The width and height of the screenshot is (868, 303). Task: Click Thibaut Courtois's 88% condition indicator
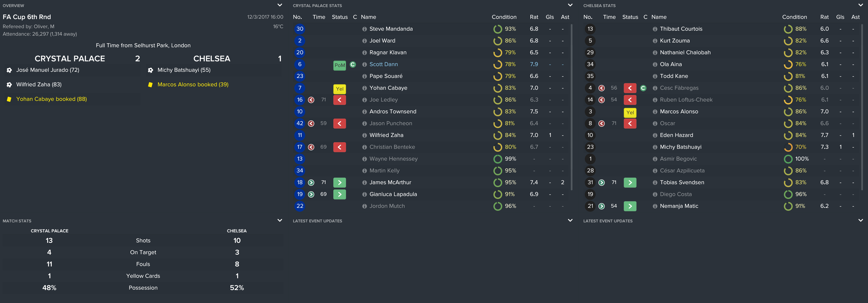(788, 29)
